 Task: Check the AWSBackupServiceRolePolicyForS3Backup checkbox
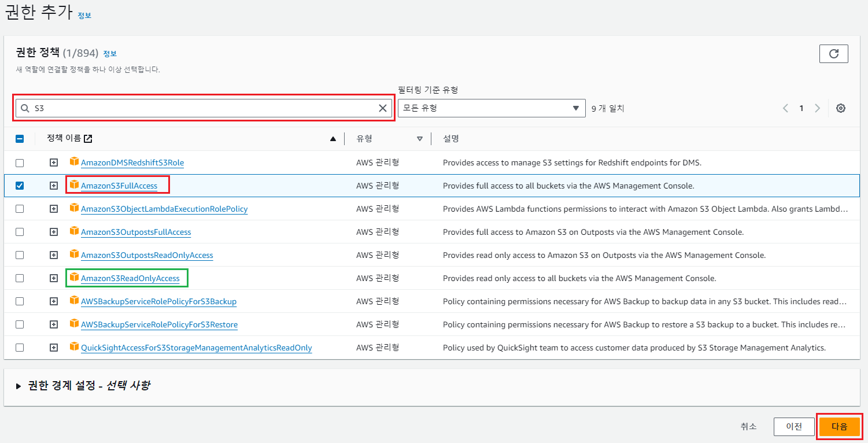coord(20,301)
